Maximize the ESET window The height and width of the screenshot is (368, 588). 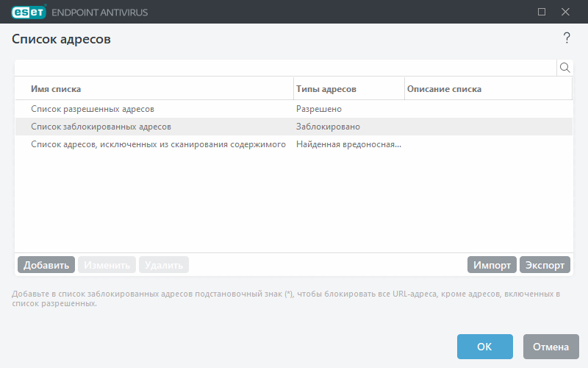(542, 12)
